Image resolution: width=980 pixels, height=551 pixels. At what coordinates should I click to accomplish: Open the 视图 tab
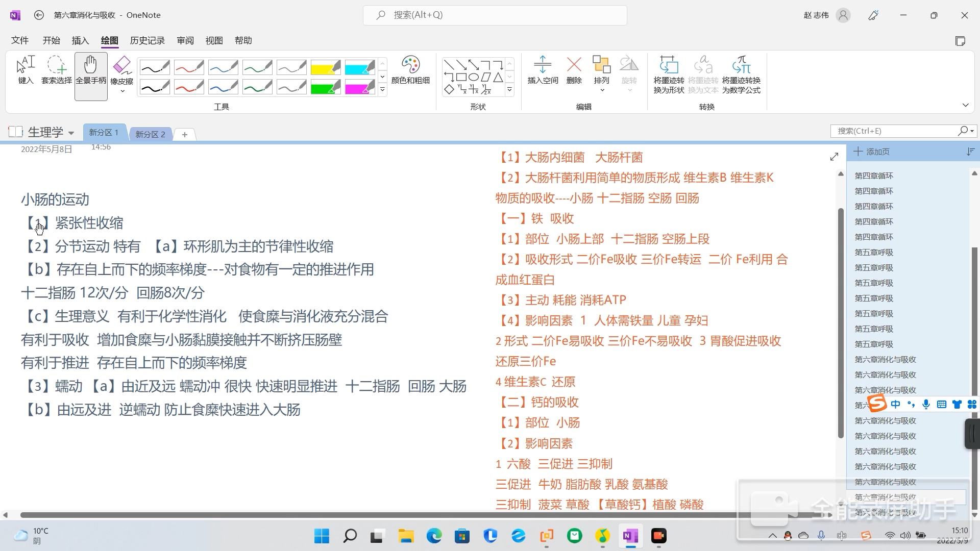click(214, 40)
